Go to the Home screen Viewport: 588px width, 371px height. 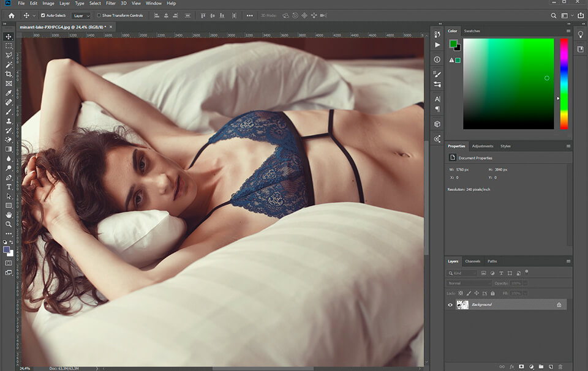tap(12, 15)
